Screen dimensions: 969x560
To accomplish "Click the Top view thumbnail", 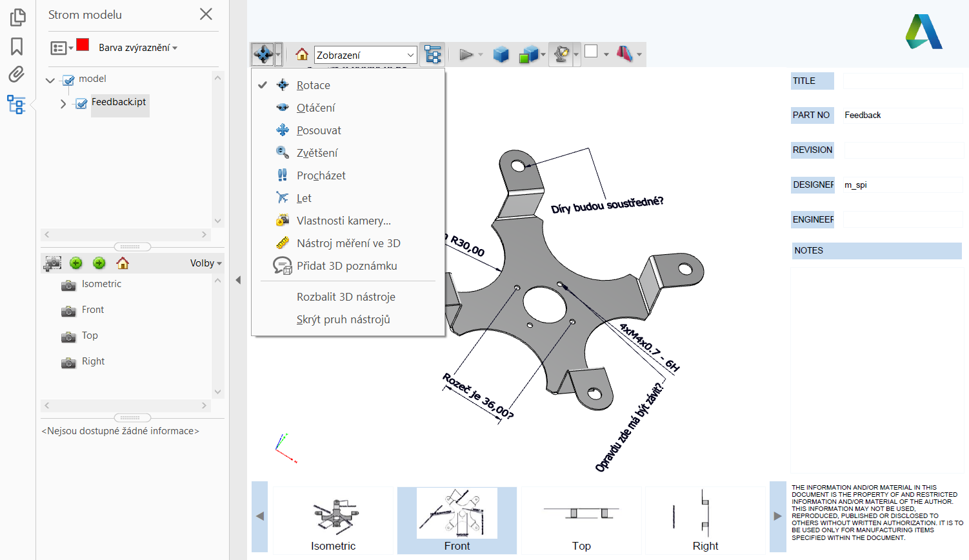I will coord(581,520).
